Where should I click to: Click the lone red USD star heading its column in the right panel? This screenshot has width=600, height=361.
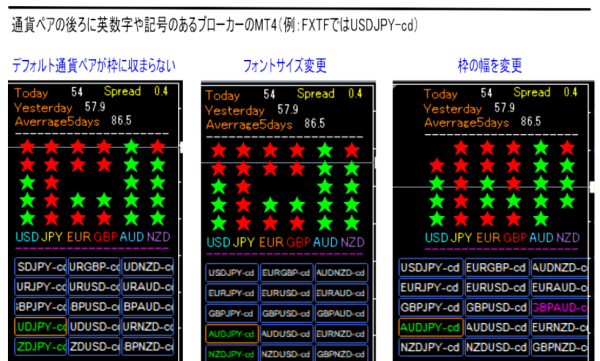(437, 166)
